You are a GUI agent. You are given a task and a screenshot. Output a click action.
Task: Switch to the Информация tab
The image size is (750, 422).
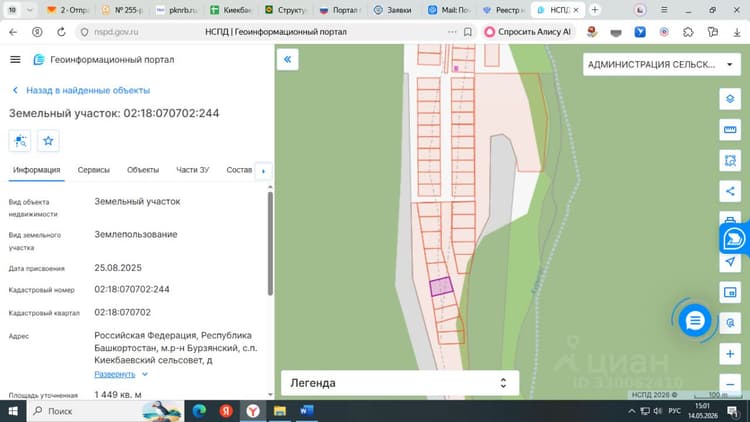(x=36, y=170)
